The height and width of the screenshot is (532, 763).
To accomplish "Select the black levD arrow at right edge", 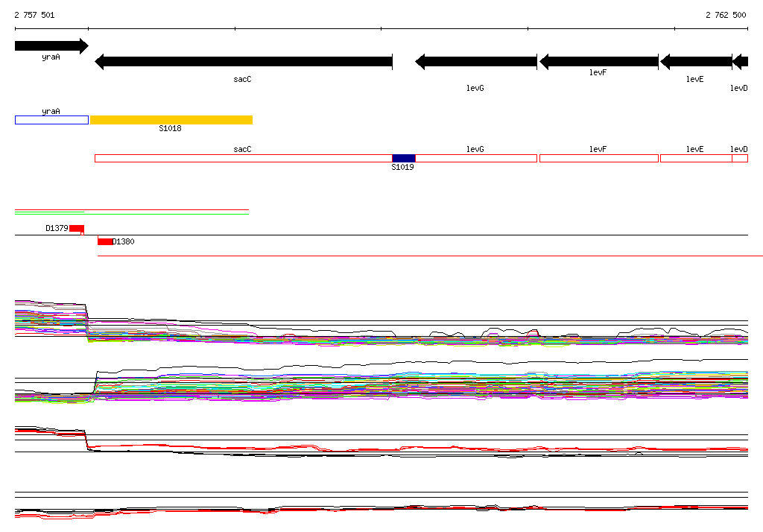I will [x=740, y=62].
